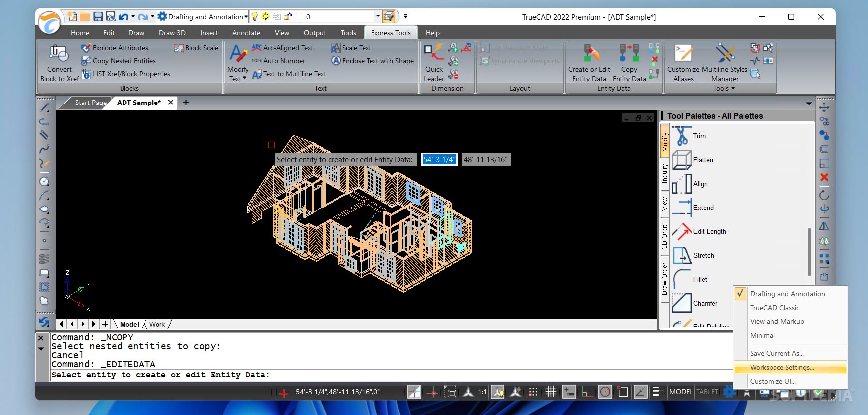Click Scale Text tool
This screenshot has width=868, height=415.
[351, 48]
